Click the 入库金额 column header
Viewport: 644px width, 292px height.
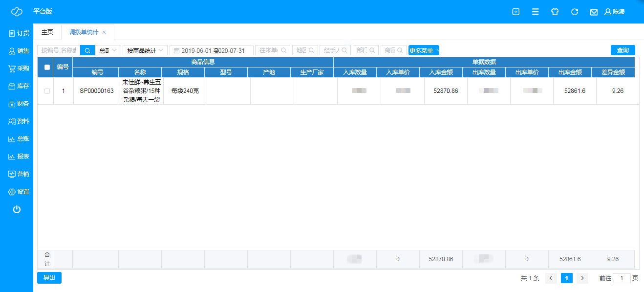click(x=441, y=72)
